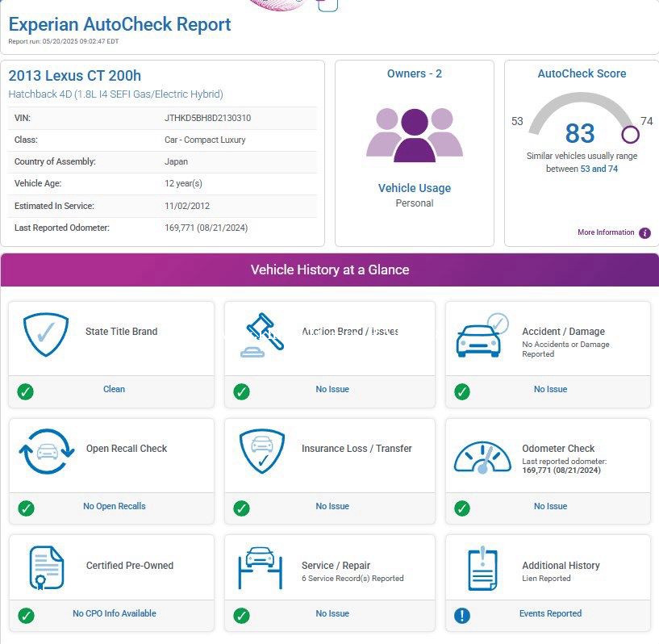This screenshot has height=644, width=659.
Task: Open No Issue link under Odometer Check
Action: point(551,506)
